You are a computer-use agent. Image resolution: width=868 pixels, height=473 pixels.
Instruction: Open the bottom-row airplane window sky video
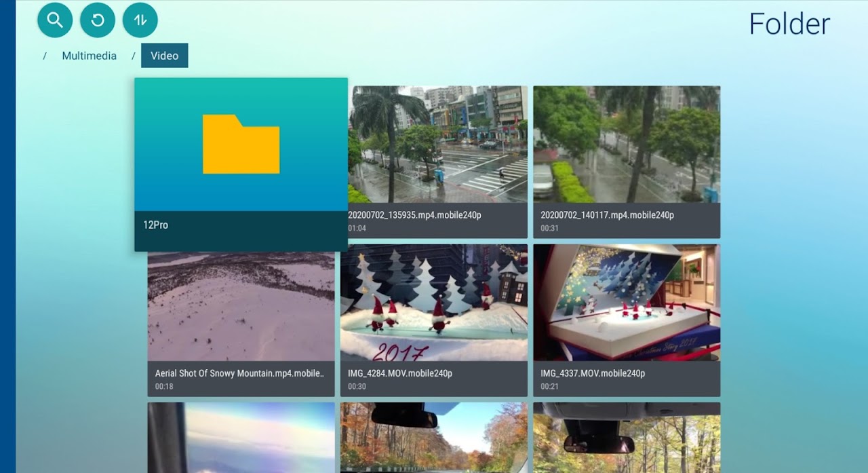(241, 438)
